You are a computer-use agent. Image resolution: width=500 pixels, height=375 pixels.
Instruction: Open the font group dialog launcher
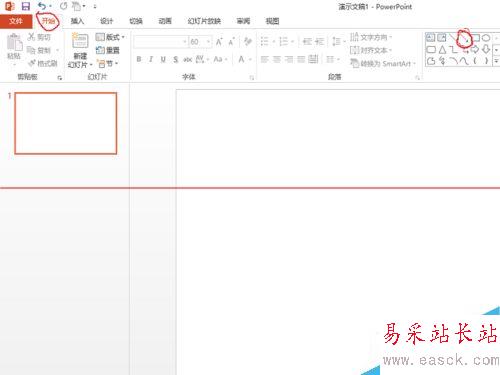click(252, 78)
